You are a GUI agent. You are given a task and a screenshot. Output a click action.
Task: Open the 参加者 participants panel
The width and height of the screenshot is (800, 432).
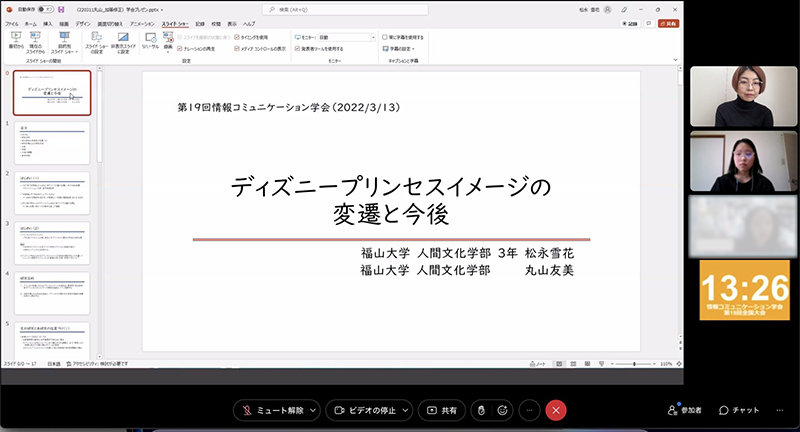[685, 410]
